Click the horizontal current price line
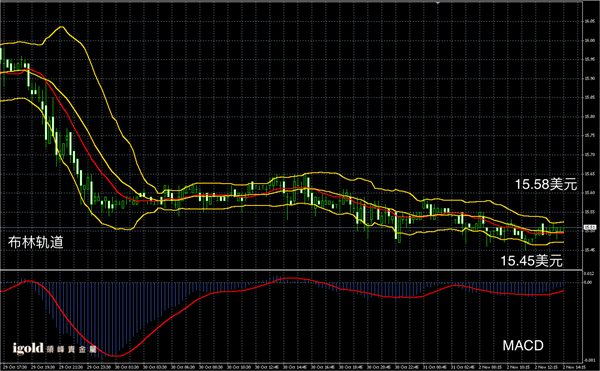The width and height of the screenshot is (600, 371). [x=291, y=228]
